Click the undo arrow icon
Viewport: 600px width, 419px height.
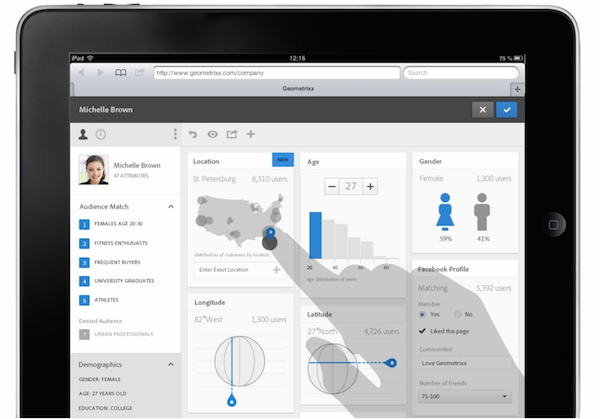click(193, 134)
